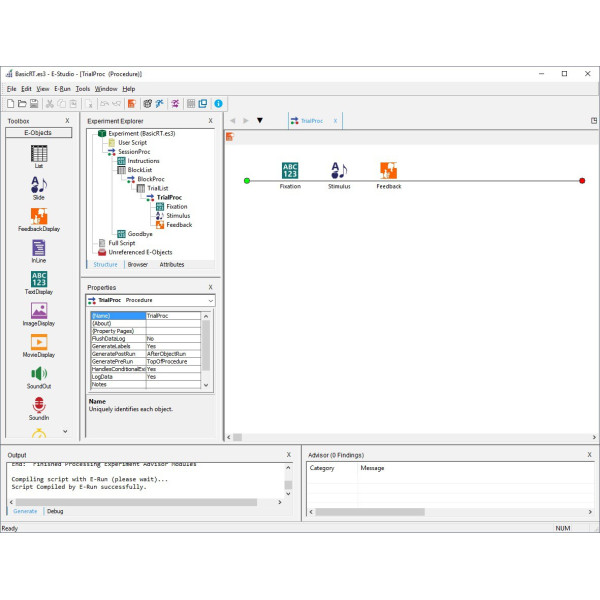Select the List object in Toolbox

[39, 157]
